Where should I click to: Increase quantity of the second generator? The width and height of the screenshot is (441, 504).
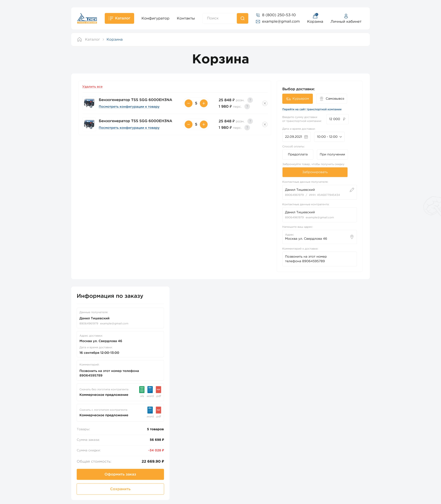click(204, 124)
